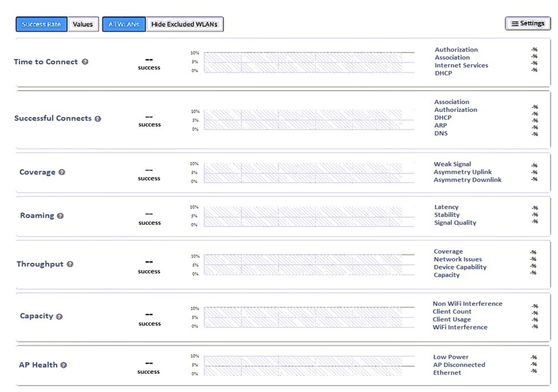Switch to Success Rate view
The height and width of the screenshot is (392, 558).
[x=41, y=24]
